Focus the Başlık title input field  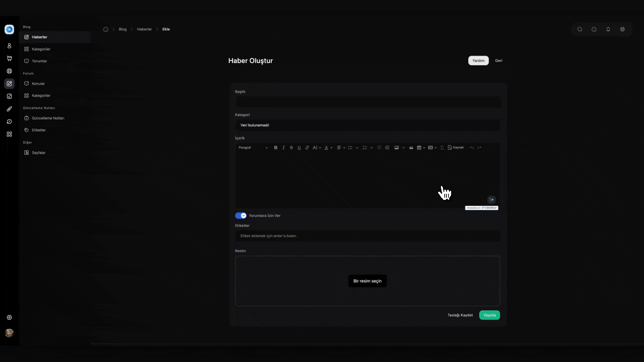(368, 102)
